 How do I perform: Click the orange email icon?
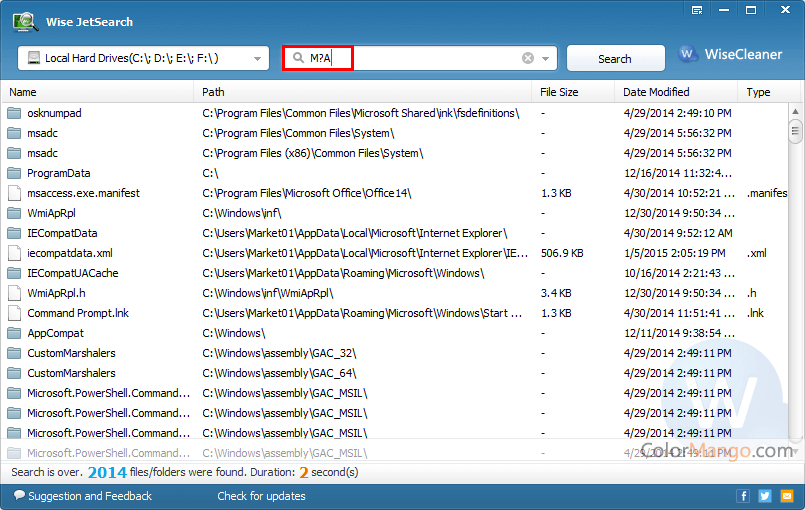(x=787, y=496)
